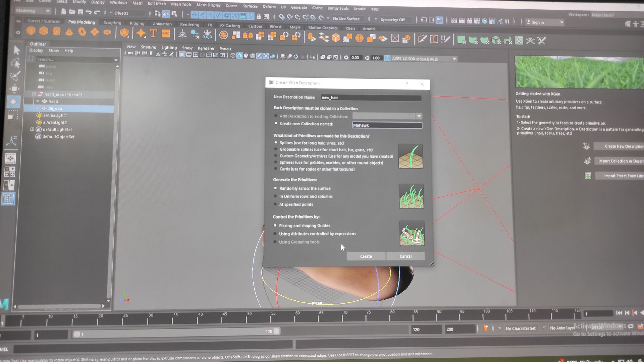Open existing Collection dropdown in dialog
The image size is (644, 362).
coord(419,116)
